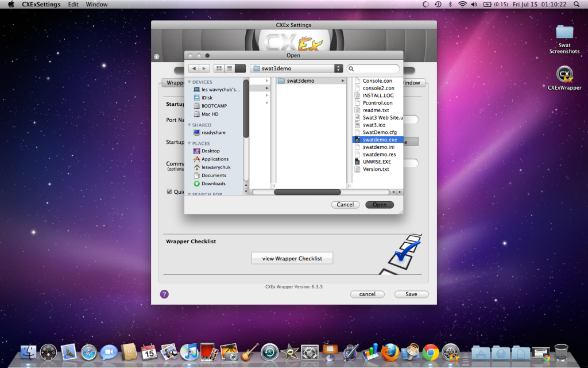The height and width of the screenshot is (368, 588).
Task: Click the sidebar scroll up arrow
Action: 246,185
